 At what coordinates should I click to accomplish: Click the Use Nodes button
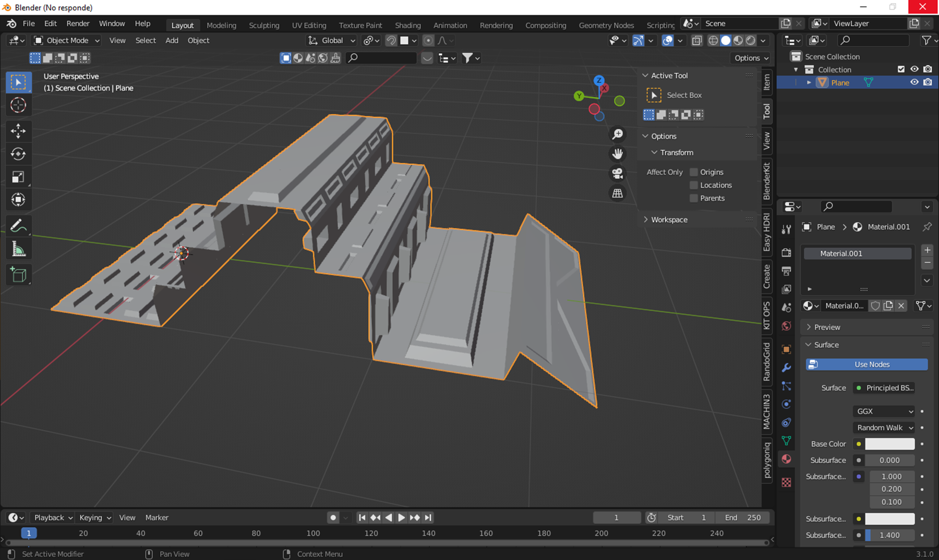(866, 364)
